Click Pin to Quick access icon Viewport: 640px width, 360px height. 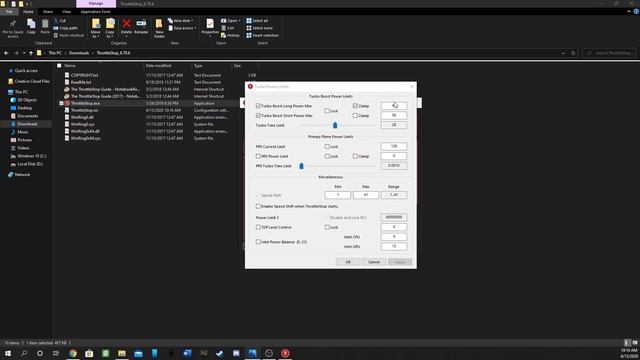point(13,24)
